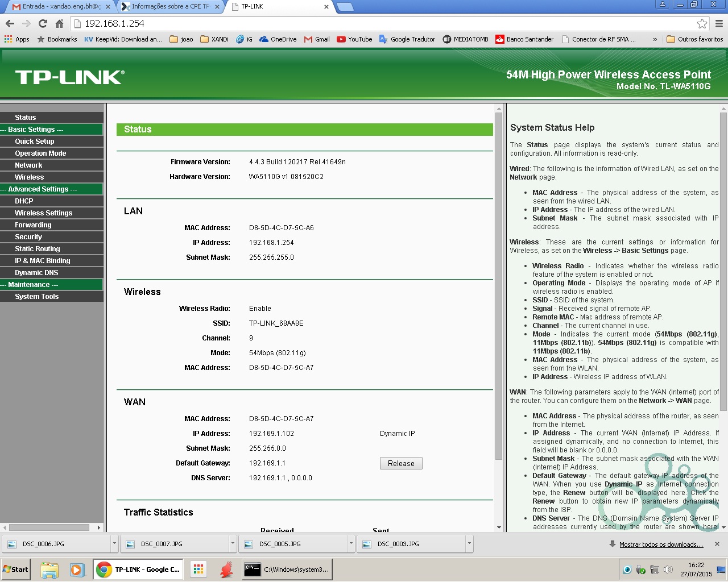Open the Chrome menu (three lines)
Viewport: 728px width, 582px height.
[x=719, y=23]
